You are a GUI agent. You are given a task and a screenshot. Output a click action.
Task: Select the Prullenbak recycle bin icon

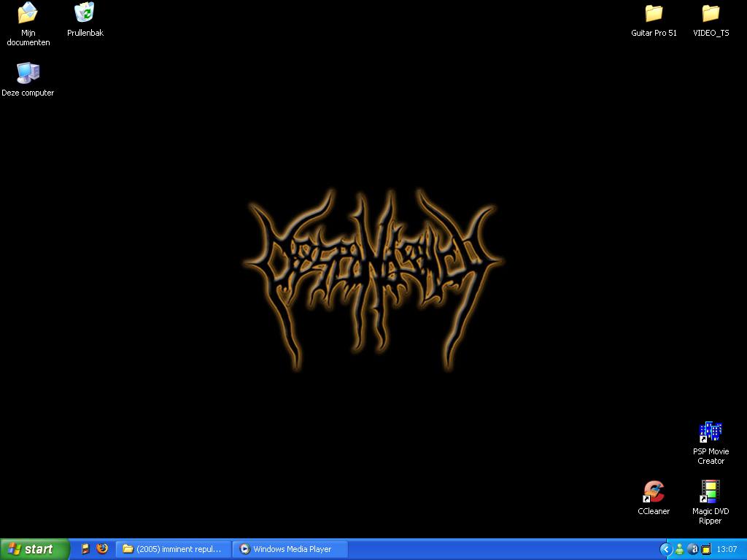85,20
